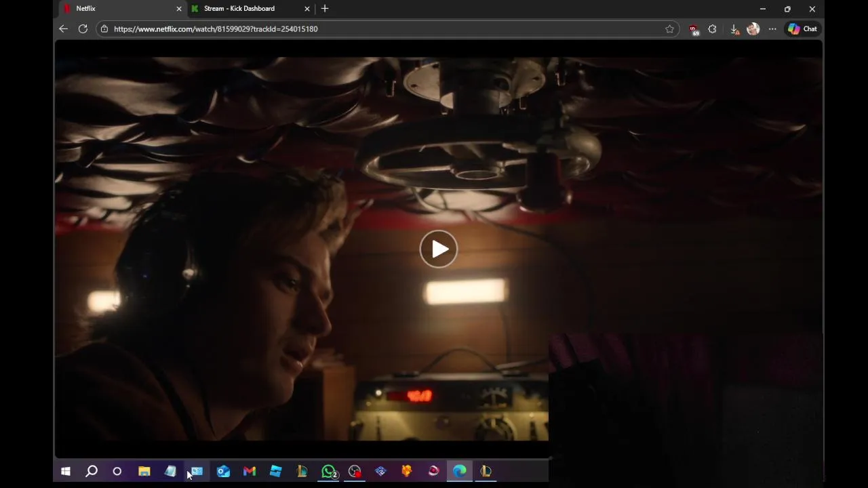Switch to Stream - Kick Dashboard tab
The width and height of the screenshot is (868, 488).
click(251, 9)
